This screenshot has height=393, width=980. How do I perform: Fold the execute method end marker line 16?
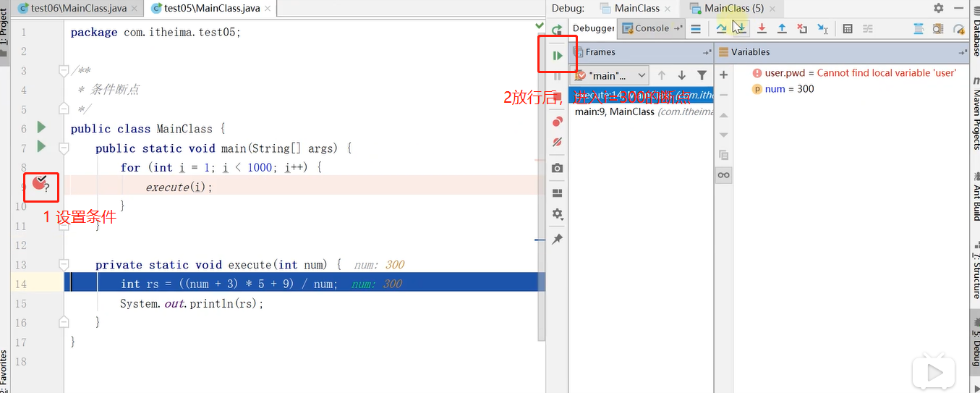pos(64,322)
